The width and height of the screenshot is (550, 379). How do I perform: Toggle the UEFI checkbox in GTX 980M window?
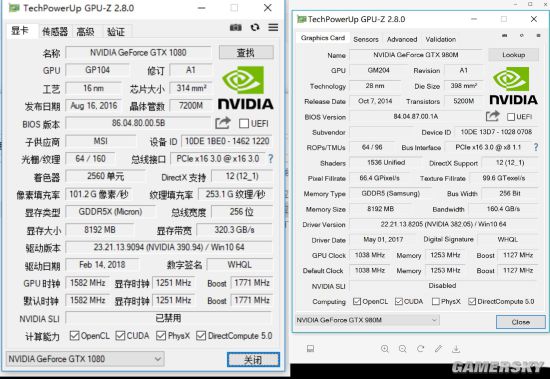click(x=511, y=117)
